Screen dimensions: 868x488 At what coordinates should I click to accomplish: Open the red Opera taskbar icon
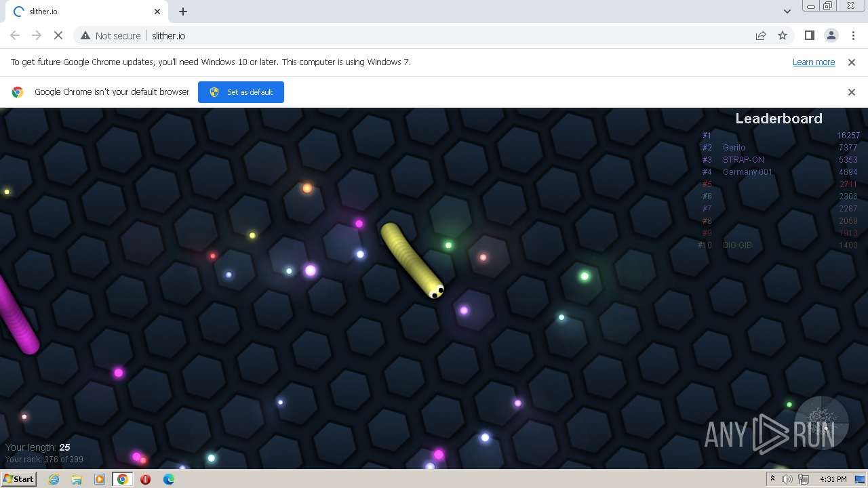(x=145, y=479)
